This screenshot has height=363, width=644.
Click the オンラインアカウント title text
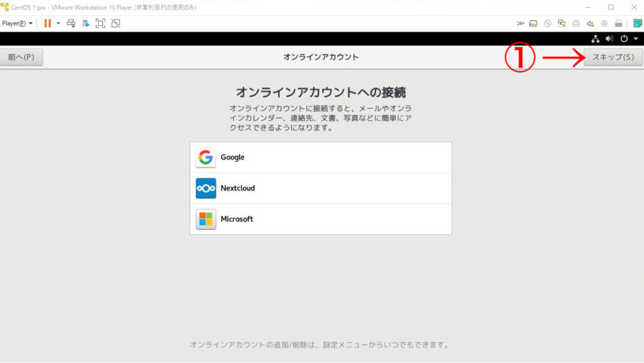point(321,57)
